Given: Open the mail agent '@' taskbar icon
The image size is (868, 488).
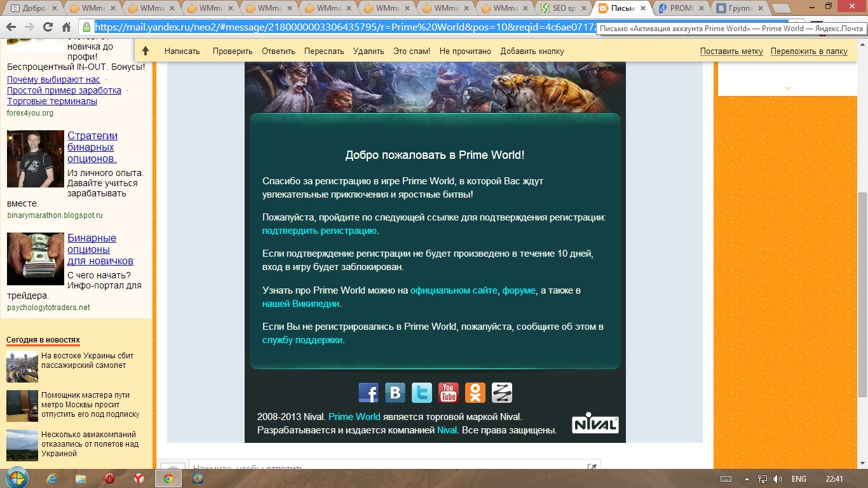Looking at the screenshot, I should point(198,478).
